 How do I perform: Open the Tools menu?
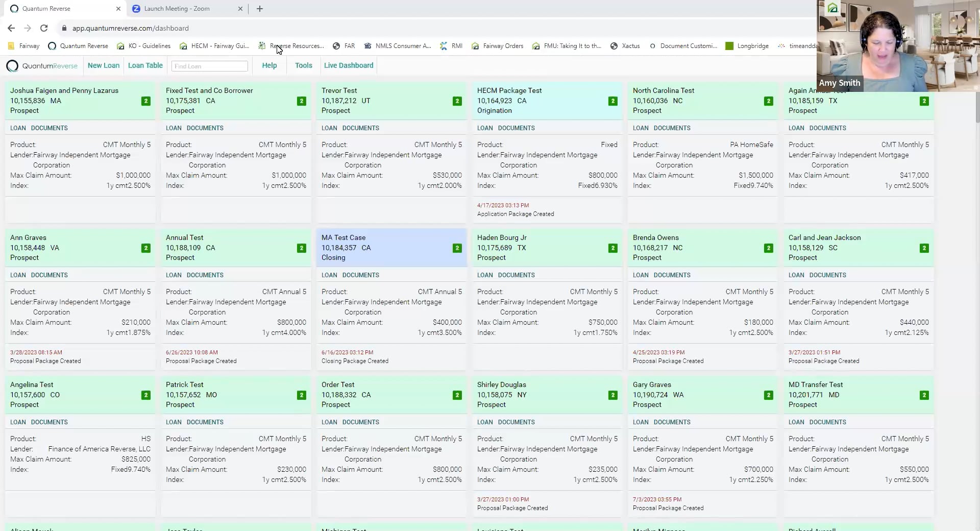point(303,65)
